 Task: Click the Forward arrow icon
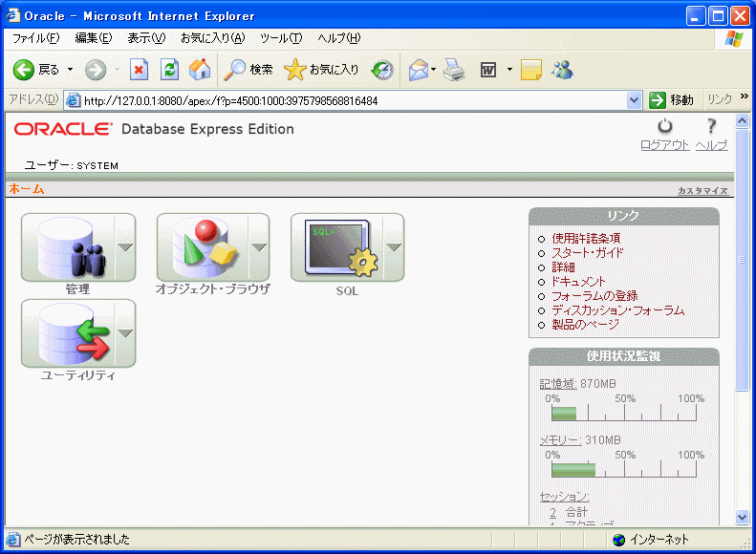[x=96, y=70]
